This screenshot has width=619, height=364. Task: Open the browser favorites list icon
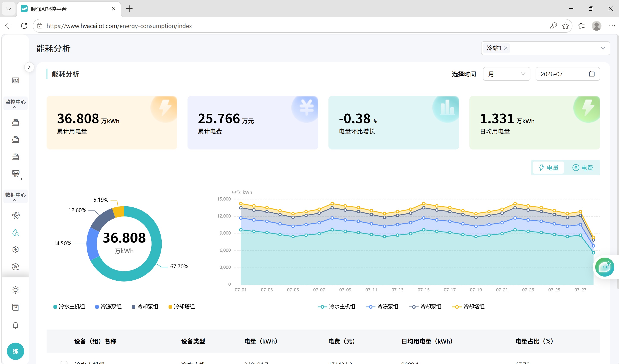pyautogui.click(x=581, y=26)
